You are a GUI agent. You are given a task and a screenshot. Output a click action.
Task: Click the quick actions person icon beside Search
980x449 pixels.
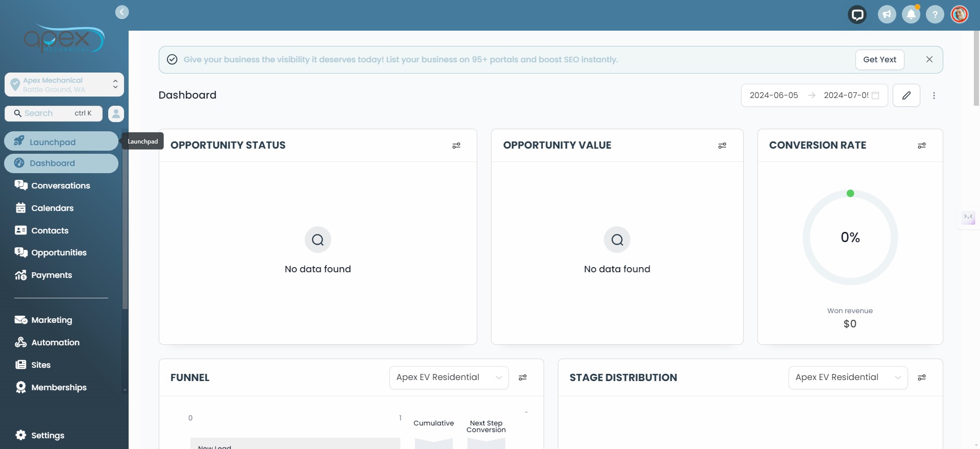(116, 113)
